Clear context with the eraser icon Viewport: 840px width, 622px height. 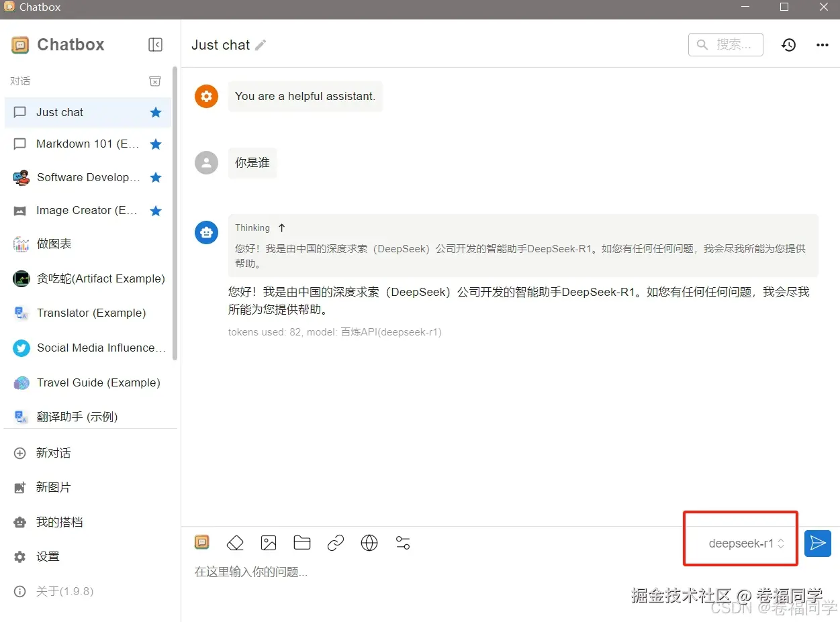point(235,543)
